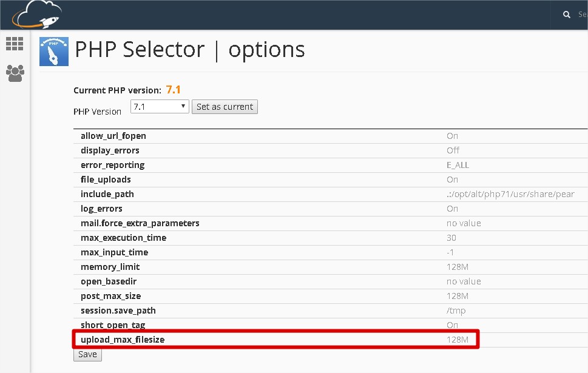The image size is (588, 373).
Task: Edit the upload_max_filesize 128M value
Action: 457,340
